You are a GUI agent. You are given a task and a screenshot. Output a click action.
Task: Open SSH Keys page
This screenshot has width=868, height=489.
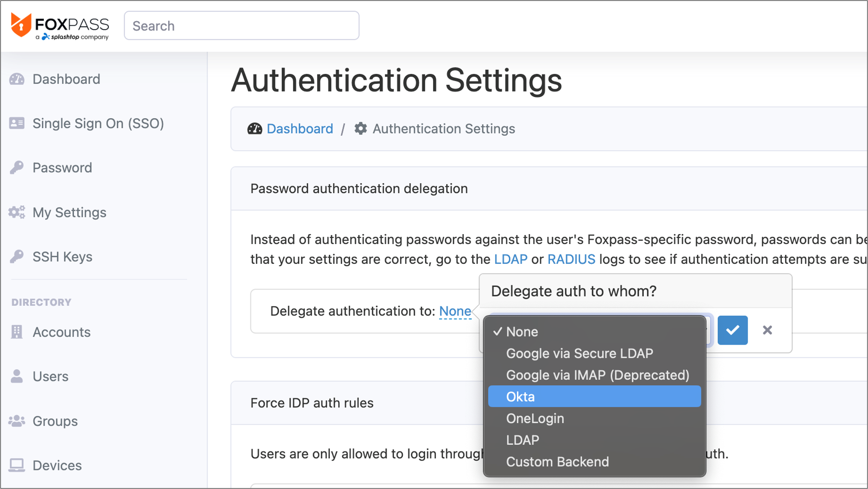point(62,256)
